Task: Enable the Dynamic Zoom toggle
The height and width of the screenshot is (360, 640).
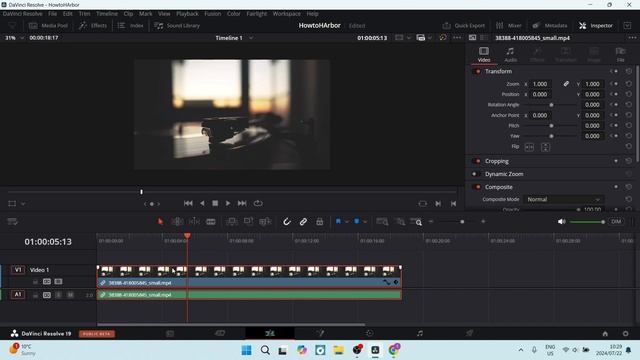Action: click(476, 174)
